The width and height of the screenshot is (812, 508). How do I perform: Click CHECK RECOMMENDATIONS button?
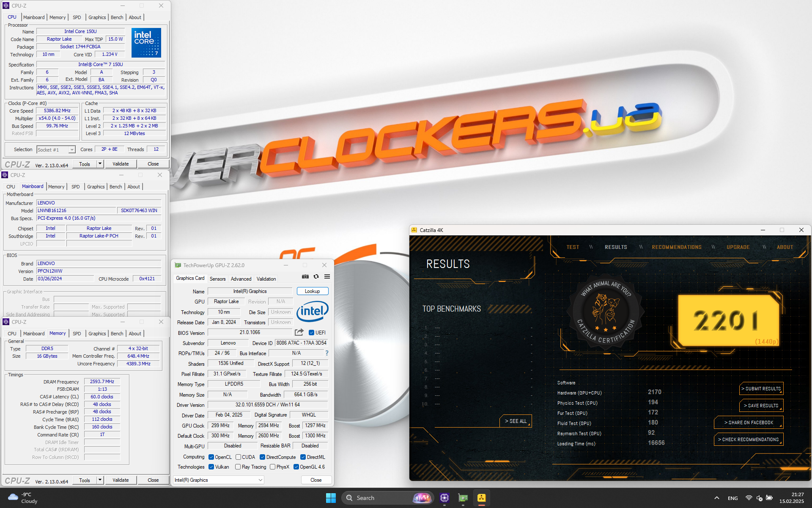pyautogui.click(x=749, y=439)
